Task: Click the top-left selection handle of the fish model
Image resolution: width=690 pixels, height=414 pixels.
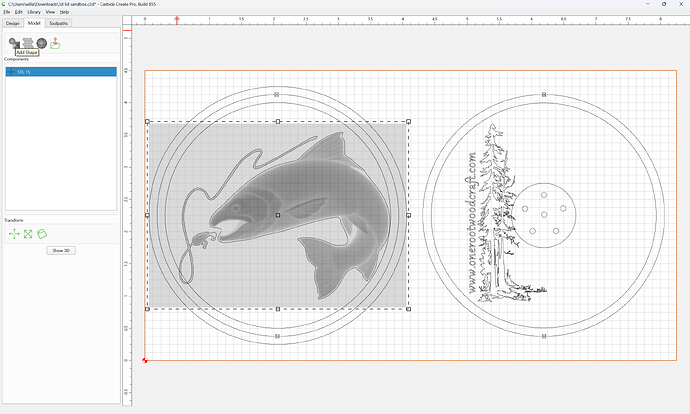Action: tap(147, 121)
